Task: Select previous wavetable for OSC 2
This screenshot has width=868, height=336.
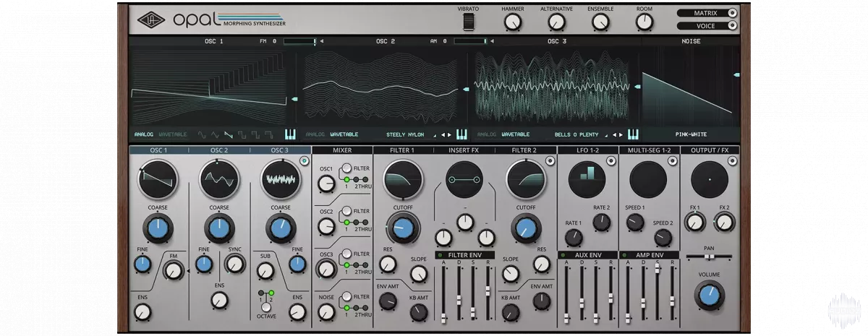Action: 443,134
